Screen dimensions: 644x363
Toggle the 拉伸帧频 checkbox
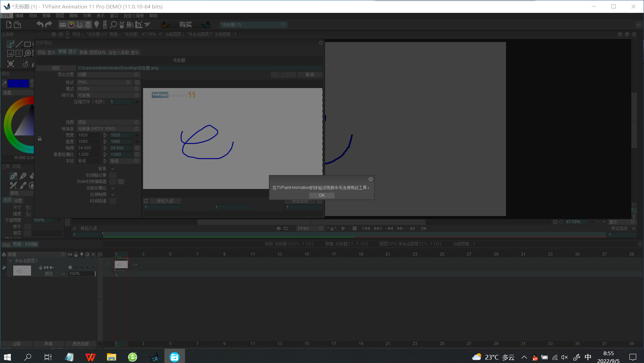pos(113,194)
